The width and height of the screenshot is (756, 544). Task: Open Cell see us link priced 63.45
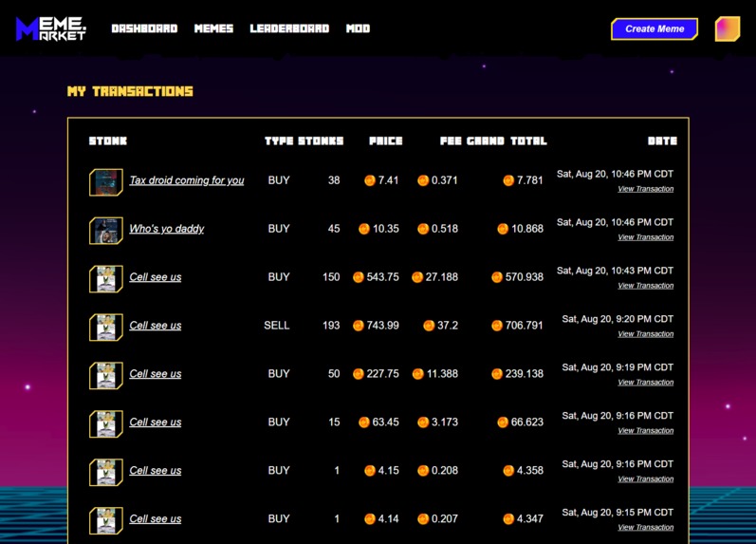[x=156, y=422]
